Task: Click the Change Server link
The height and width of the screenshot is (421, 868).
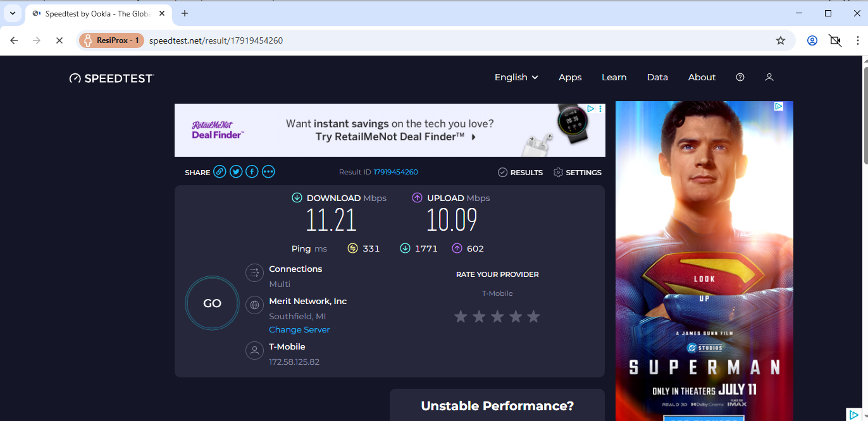Action: click(x=299, y=329)
